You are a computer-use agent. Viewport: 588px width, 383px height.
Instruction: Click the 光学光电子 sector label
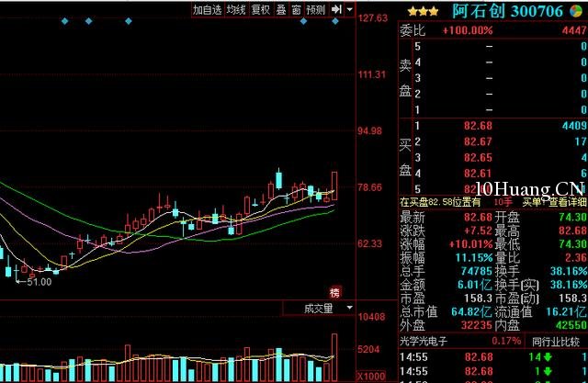tap(423, 342)
